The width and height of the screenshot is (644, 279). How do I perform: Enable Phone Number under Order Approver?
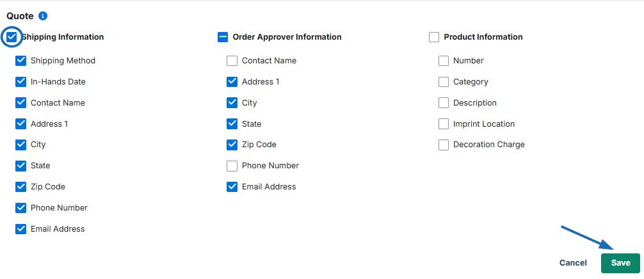232,166
